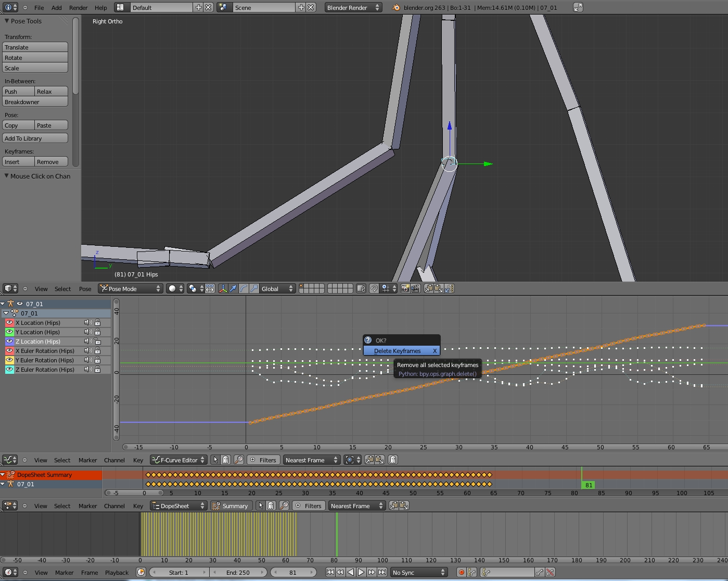Select the 3D manipulator translate icon
This screenshot has height=581, width=728.
(x=233, y=288)
